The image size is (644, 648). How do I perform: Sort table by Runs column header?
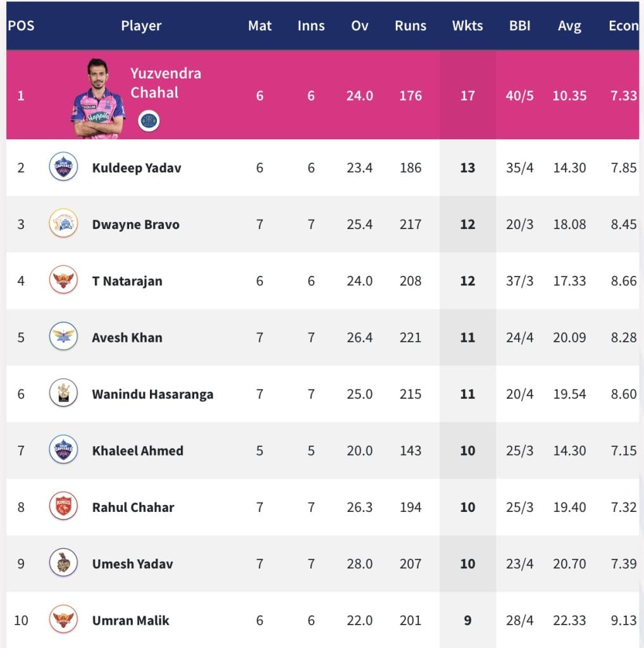411,26
